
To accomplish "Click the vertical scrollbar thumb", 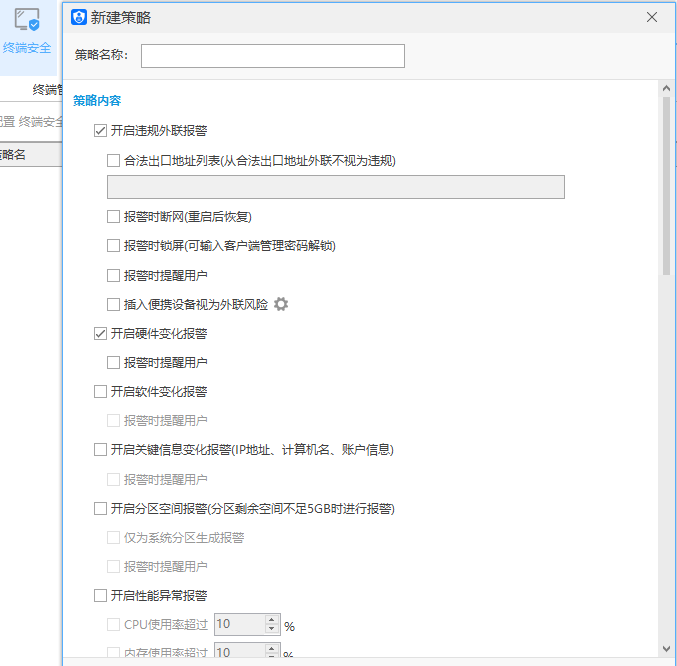I will (667, 186).
